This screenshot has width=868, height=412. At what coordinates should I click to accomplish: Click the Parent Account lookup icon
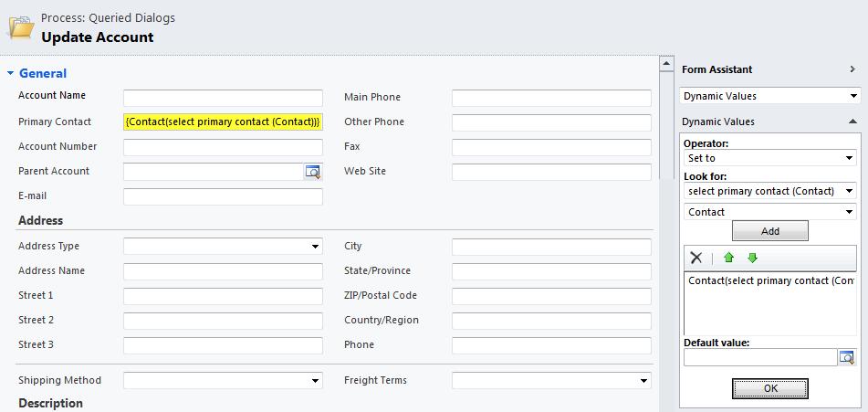(x=313, y=172)
